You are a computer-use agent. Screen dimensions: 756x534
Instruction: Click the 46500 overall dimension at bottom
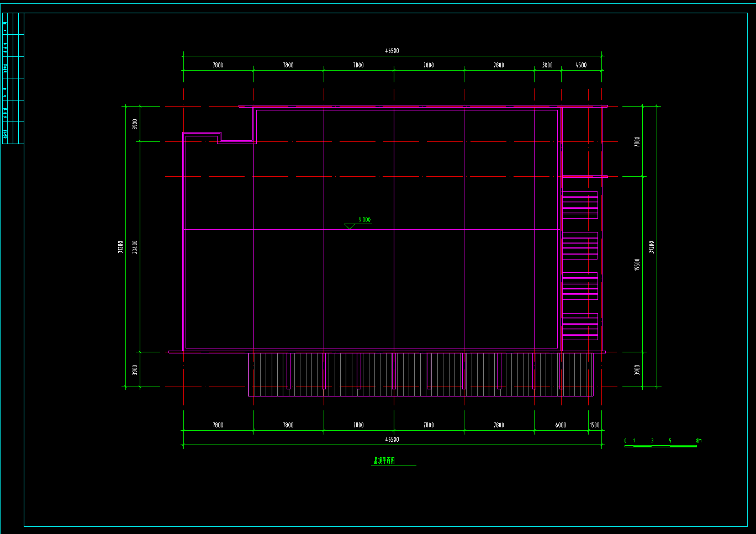tap(392, 440)
